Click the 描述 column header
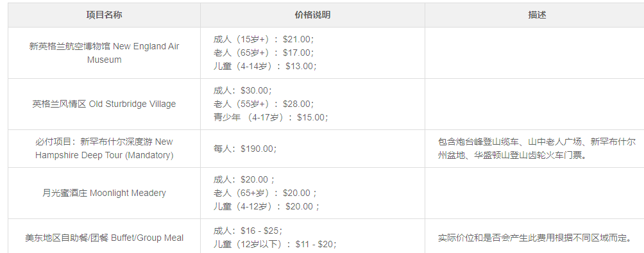 pyautogui.click(x=538, y=15)
